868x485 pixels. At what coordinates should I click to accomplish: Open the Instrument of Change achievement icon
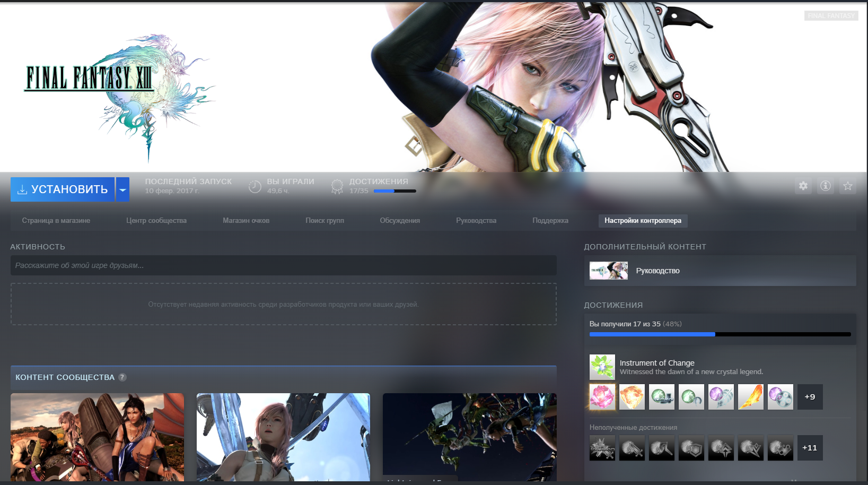pyautogui.click(x=602, y=367)
